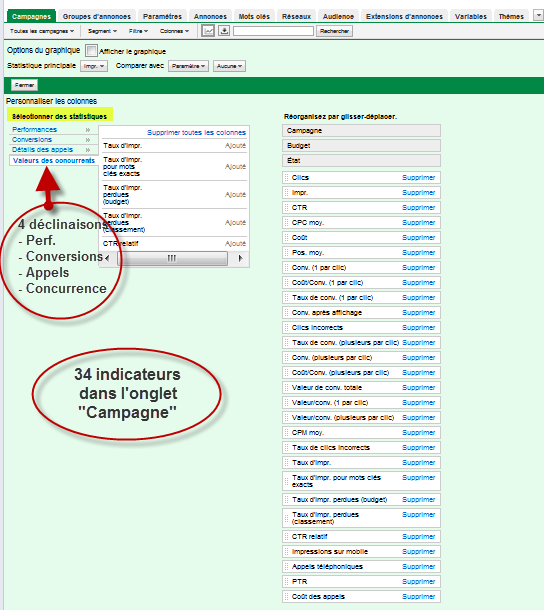Open the Impr. main statistic dropdown
Image resolution: width=544 pixels, height=610 pixels.
tap(94, 66)
